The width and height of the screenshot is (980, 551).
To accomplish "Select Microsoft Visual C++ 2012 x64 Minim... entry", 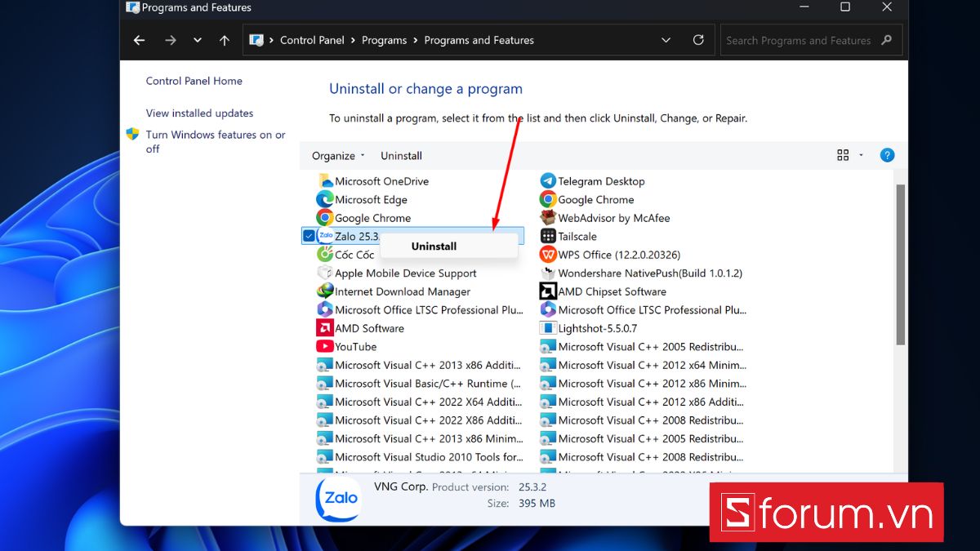I will tap(644, 365).
